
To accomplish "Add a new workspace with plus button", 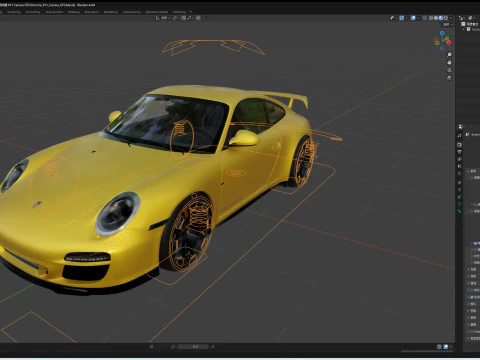I will pos(191,12).
